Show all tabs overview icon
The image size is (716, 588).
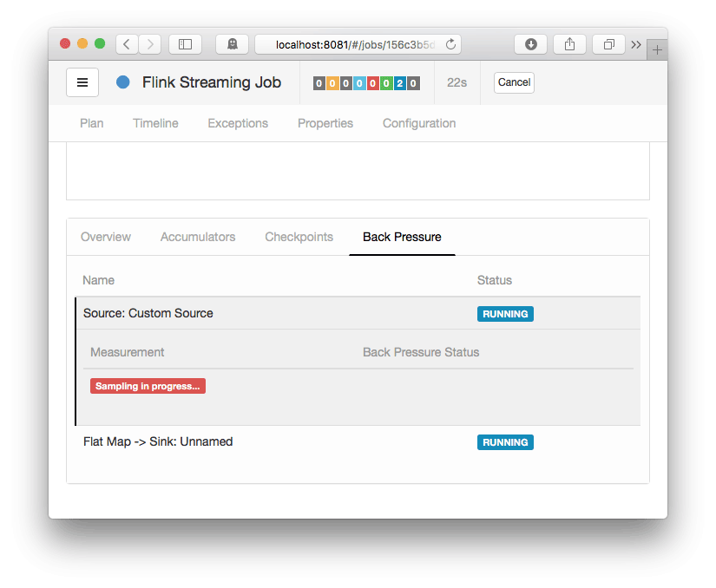point(609,44)
